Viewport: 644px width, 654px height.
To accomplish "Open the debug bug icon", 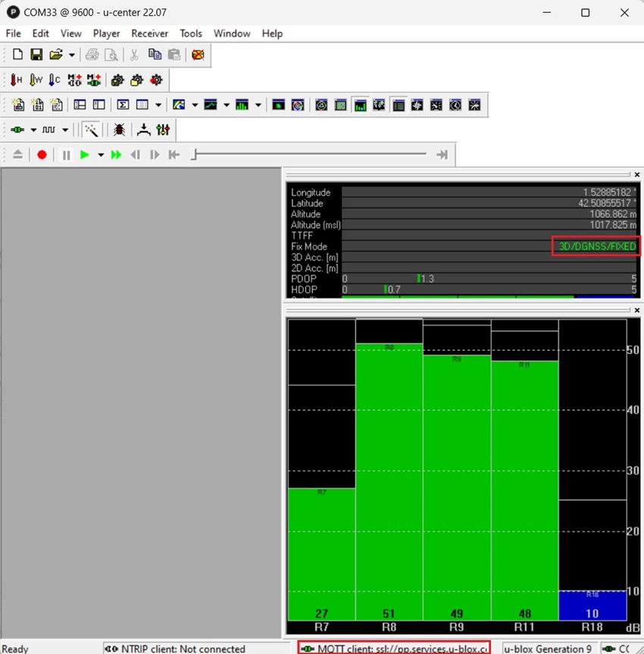I will pos(120,130).
